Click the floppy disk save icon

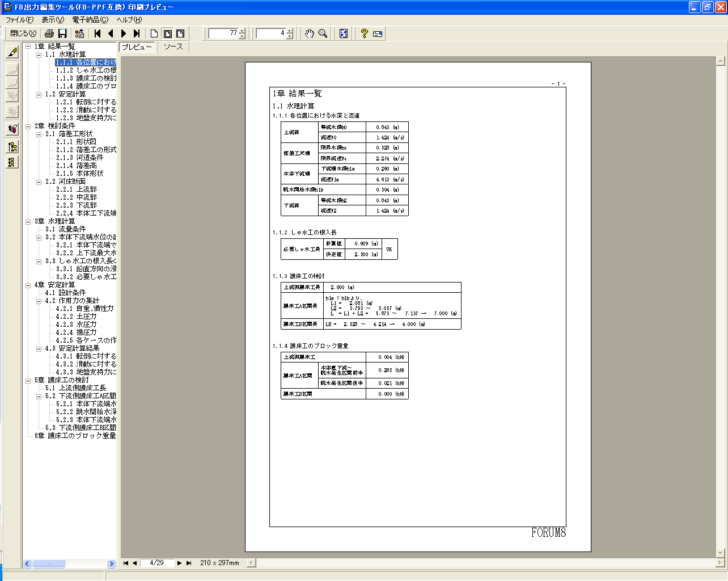(x=62, y=33)
